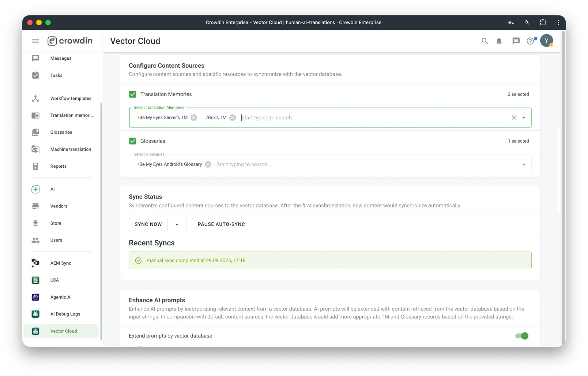Remove the Box's TM chip
588x376 pixels.
(233, 117)
